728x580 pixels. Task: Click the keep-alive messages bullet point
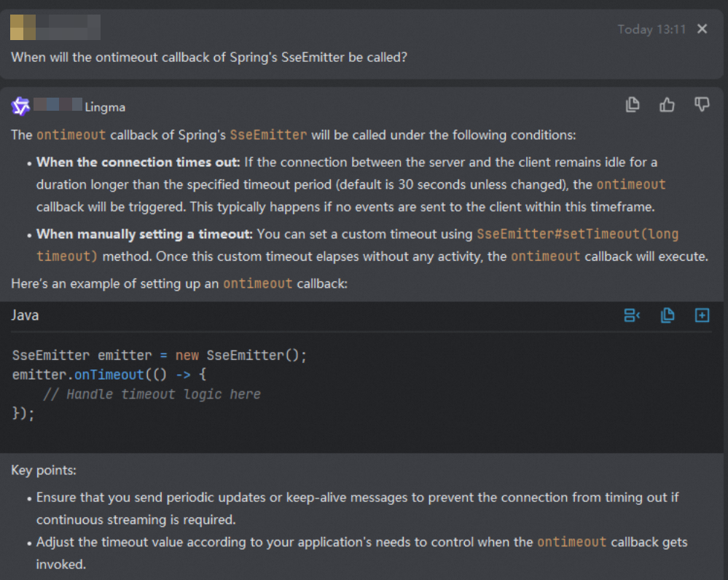click(x=358, y=509)
